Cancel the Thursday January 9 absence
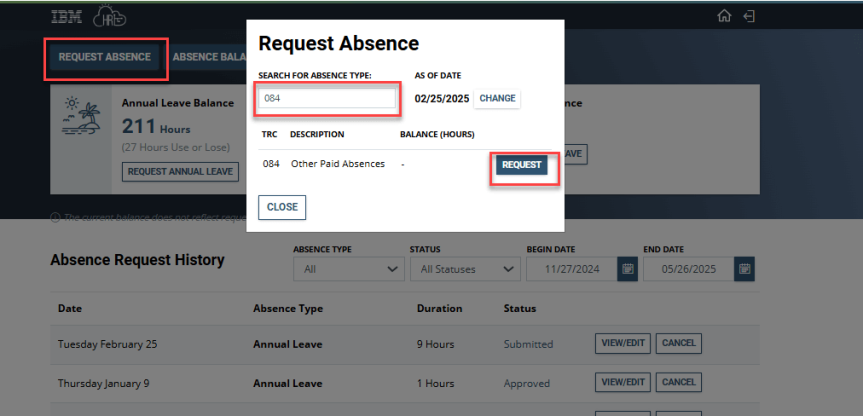Image resolution: width=863 pixels, height=416 pixels. point(678,382)
